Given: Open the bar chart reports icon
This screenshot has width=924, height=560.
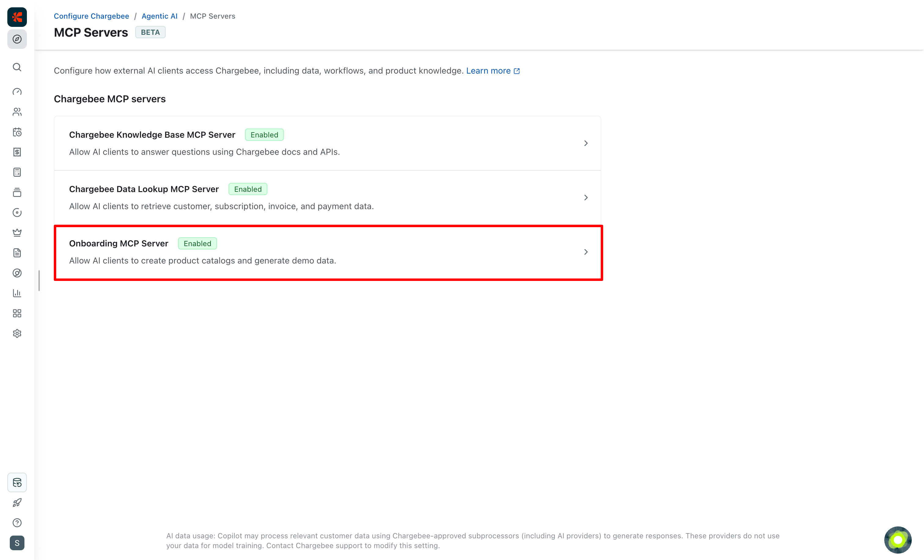Looking at the screenshot, I should (x=17, y=293).
